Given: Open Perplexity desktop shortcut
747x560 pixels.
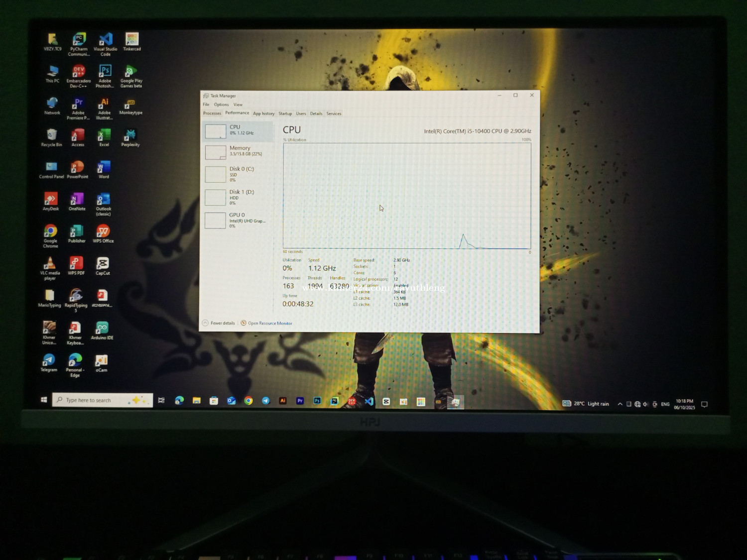Looking at the screenshot, I should [x=130, y=137].
